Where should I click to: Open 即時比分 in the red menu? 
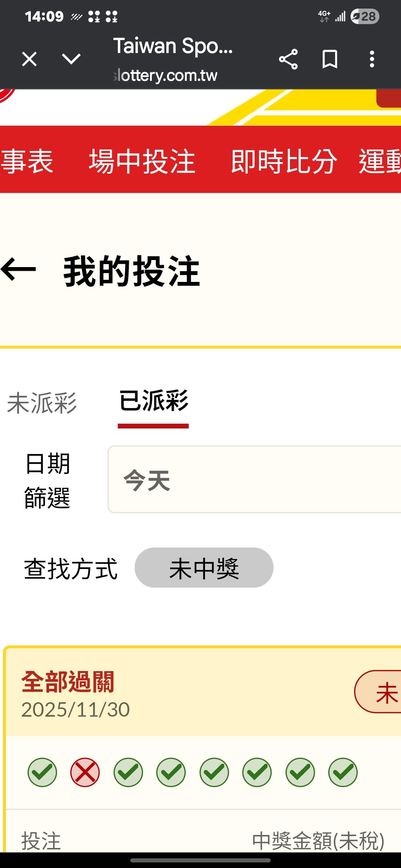[284, 161]
